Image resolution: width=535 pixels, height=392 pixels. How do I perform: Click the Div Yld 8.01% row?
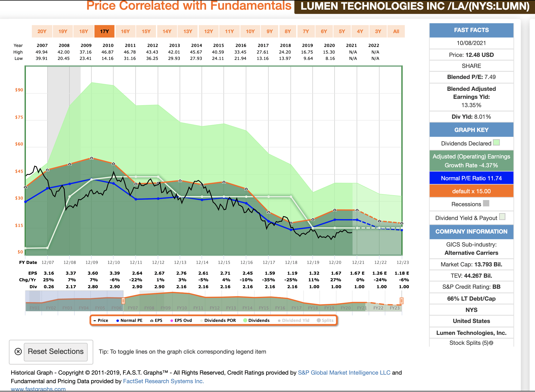[472, 117]
